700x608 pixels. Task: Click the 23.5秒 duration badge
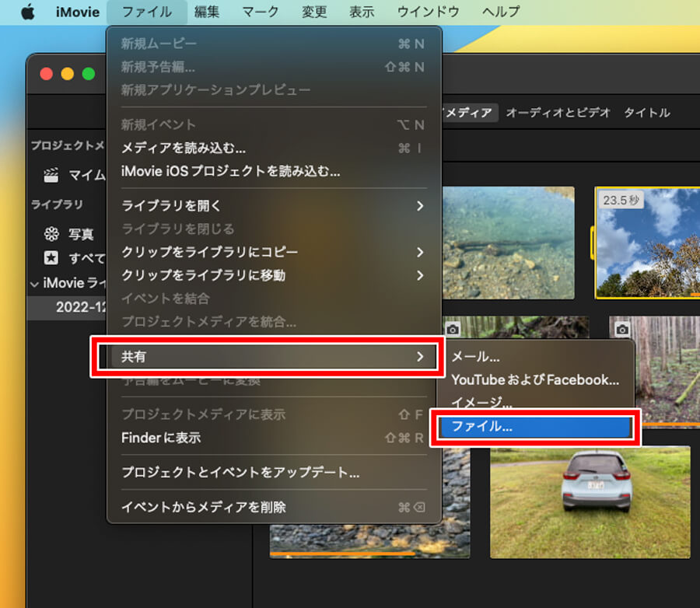point(621,200)
